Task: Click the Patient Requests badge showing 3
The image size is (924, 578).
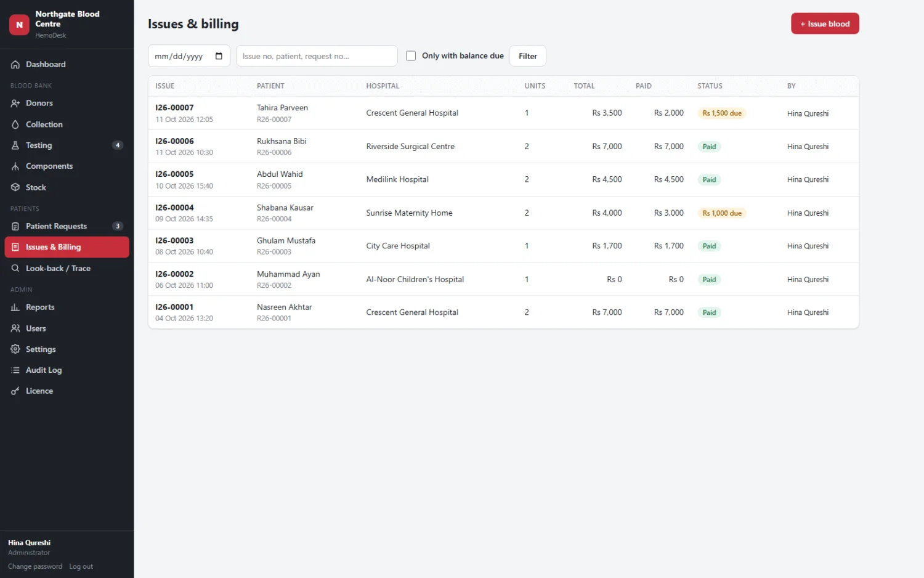Action: pos(118,226)
